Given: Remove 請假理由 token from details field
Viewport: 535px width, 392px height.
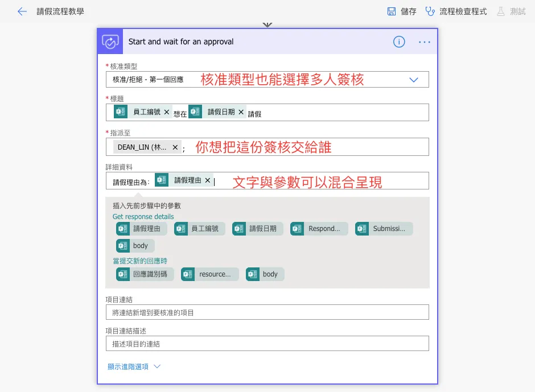Looking at the screenshot, I should coord(207,180).
